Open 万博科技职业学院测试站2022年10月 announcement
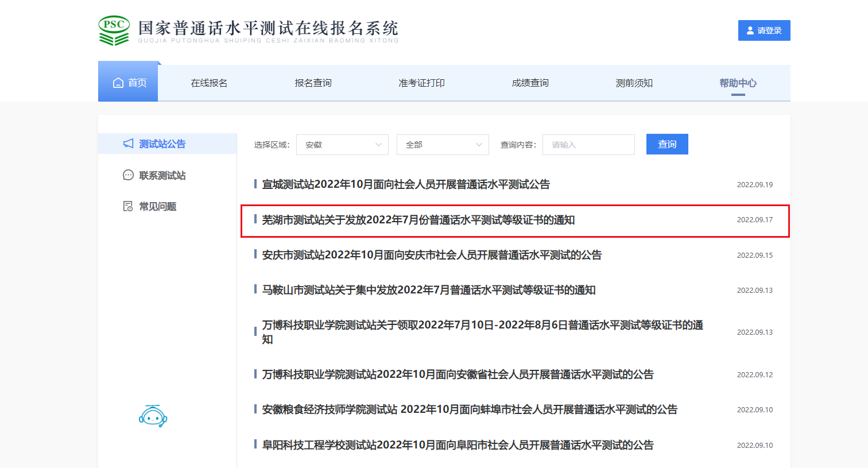Screen dimensions: 868x468 pyautogui.click(x=458, y=374)
